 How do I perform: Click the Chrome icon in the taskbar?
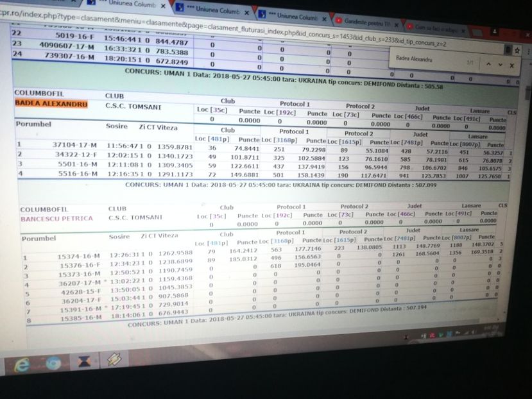(52, 363)
